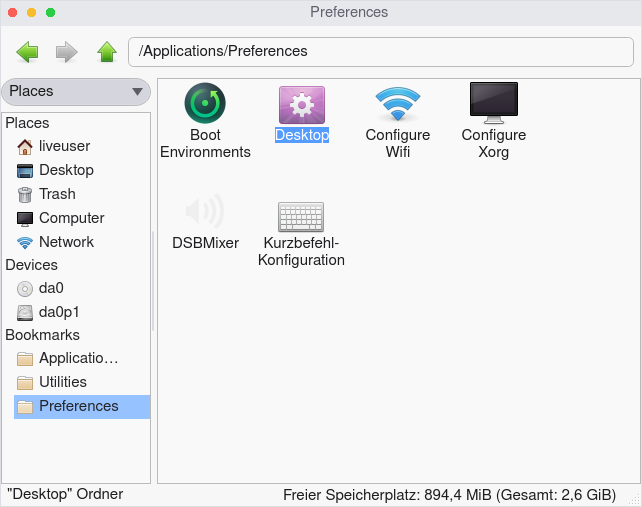Select Trash label in the sidebar
Image resolution: width=642 pixels, height=507 pixels.
click(57, 194)
